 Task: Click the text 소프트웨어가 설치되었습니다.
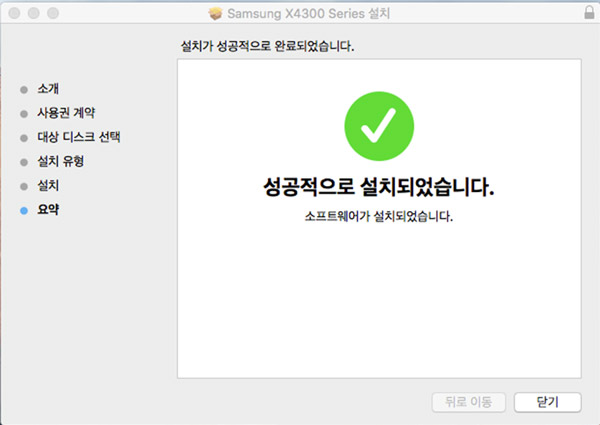[379, 217]
